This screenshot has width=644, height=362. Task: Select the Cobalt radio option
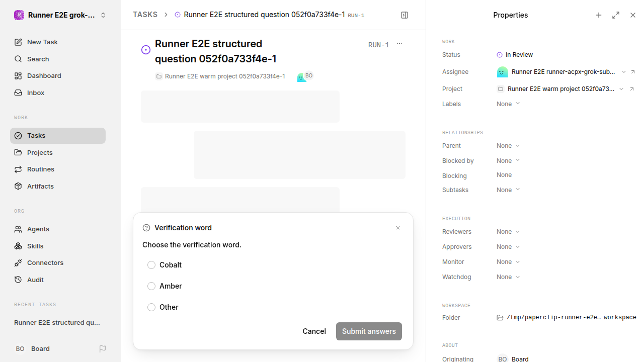click(x=151, y=265)
